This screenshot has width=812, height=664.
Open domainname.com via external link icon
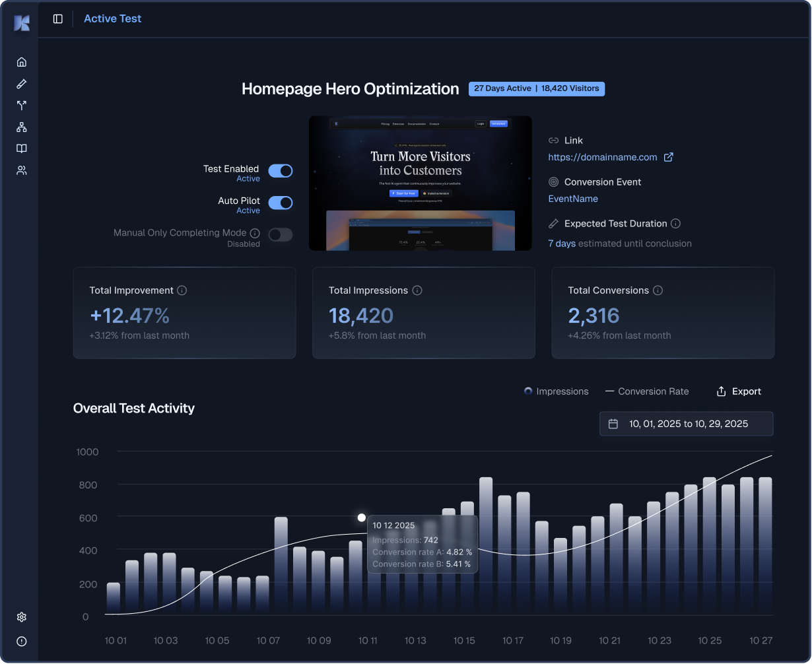[669, 157]
